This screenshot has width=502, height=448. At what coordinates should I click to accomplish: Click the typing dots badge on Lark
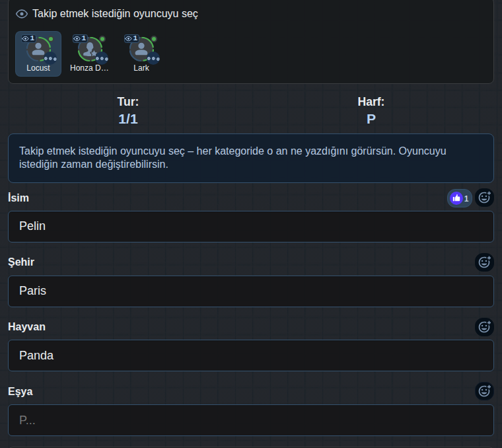153,59
